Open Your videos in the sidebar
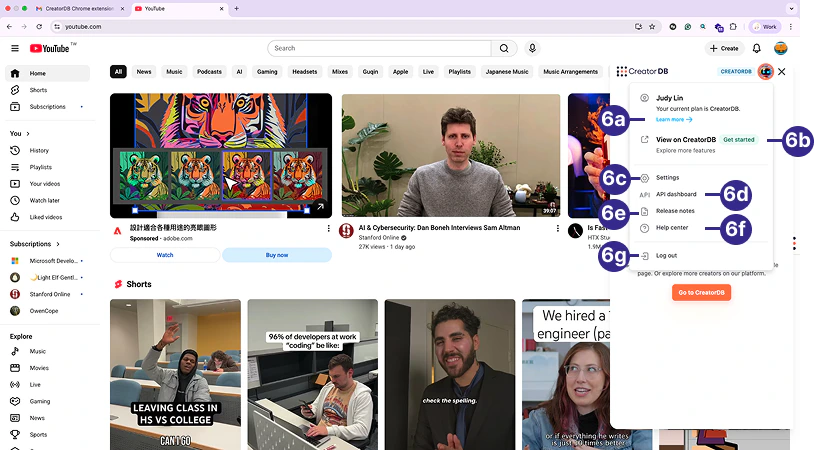 (x=47, y=184)
